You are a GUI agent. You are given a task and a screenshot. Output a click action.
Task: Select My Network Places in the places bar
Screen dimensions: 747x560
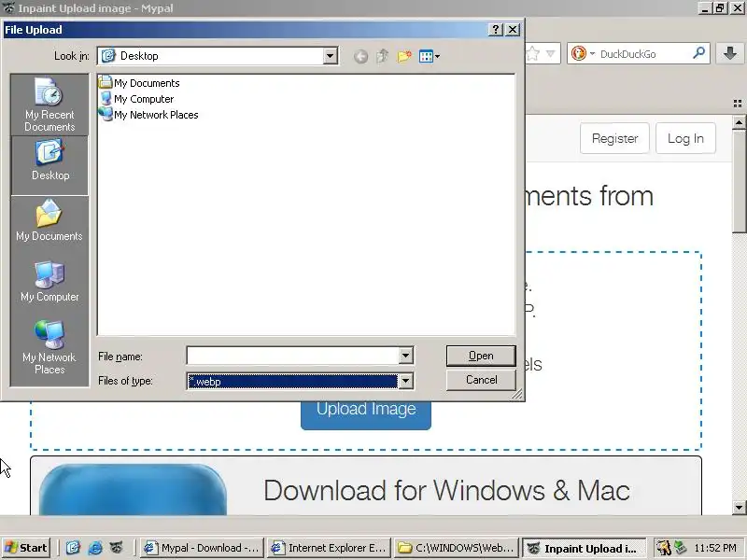click(x=49, y=347)
